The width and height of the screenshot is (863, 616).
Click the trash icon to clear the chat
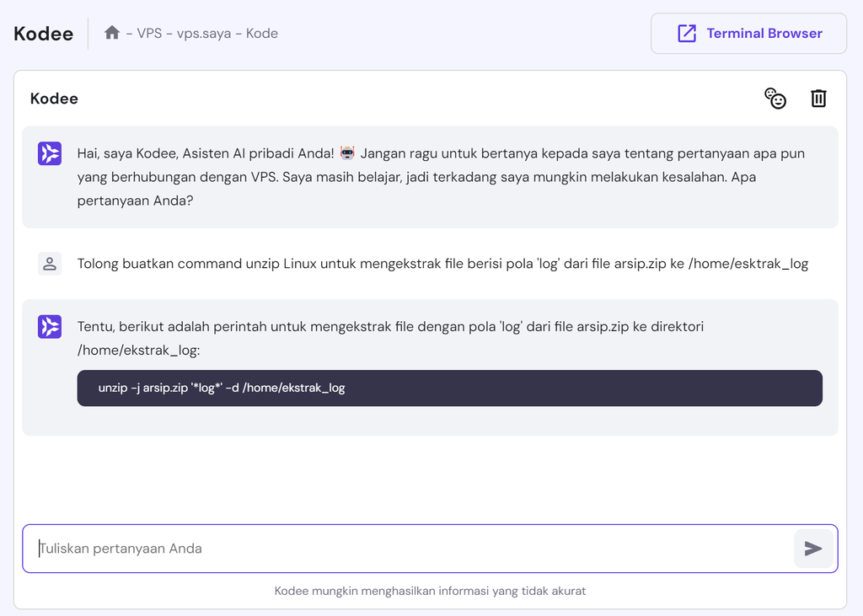(818, 99)
